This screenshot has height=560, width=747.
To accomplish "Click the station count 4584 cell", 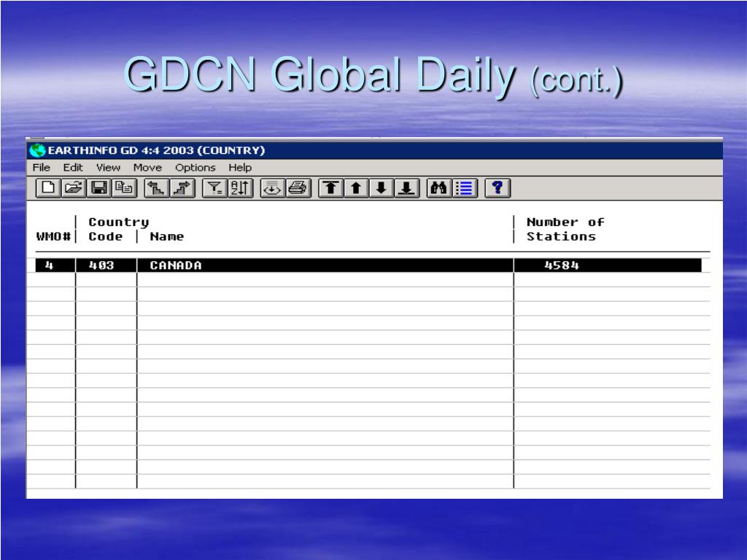I will click(x=608, y=265).
